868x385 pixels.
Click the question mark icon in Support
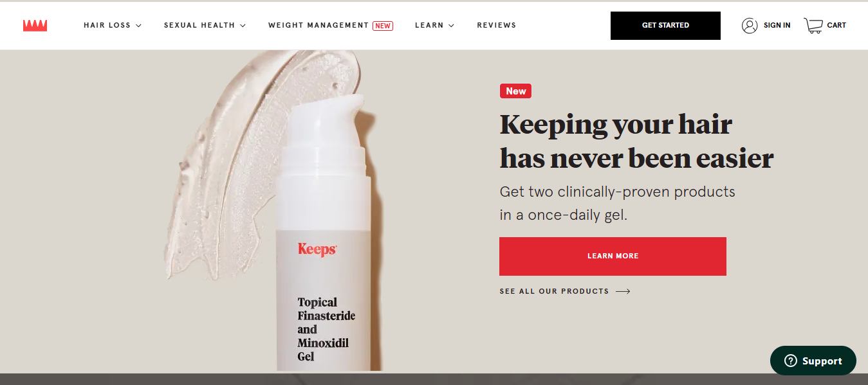point(791,361)
